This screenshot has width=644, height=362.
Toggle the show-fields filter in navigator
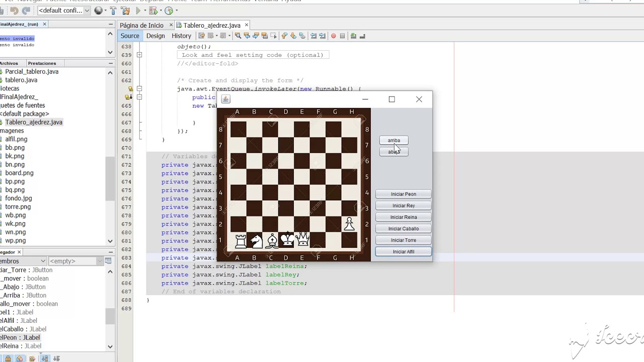[x=20, y=358]
